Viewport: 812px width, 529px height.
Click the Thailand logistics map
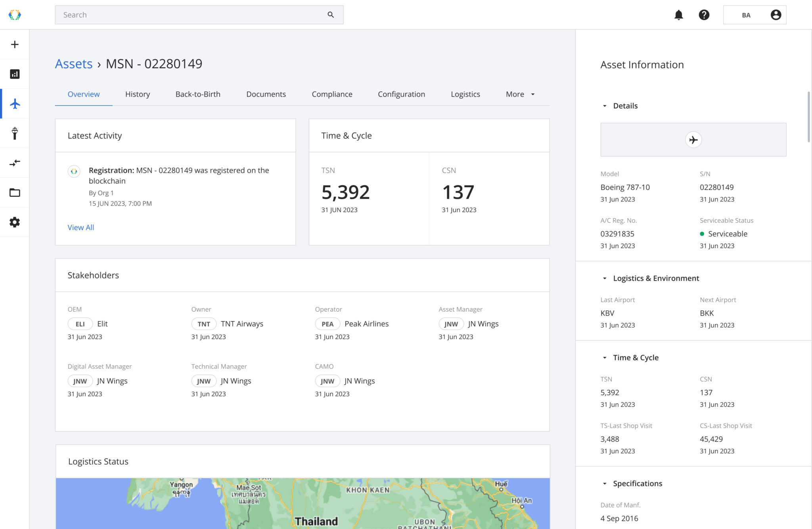(x=303, y=503)
